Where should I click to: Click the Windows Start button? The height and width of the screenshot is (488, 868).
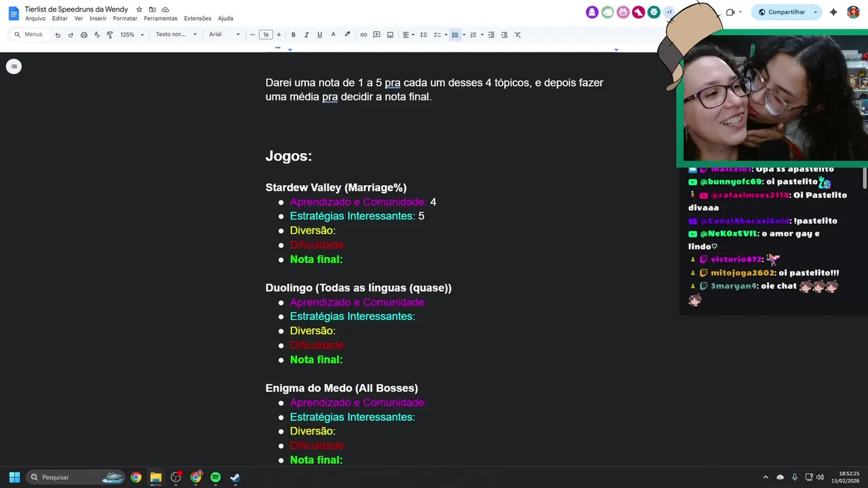click(14, 477)
